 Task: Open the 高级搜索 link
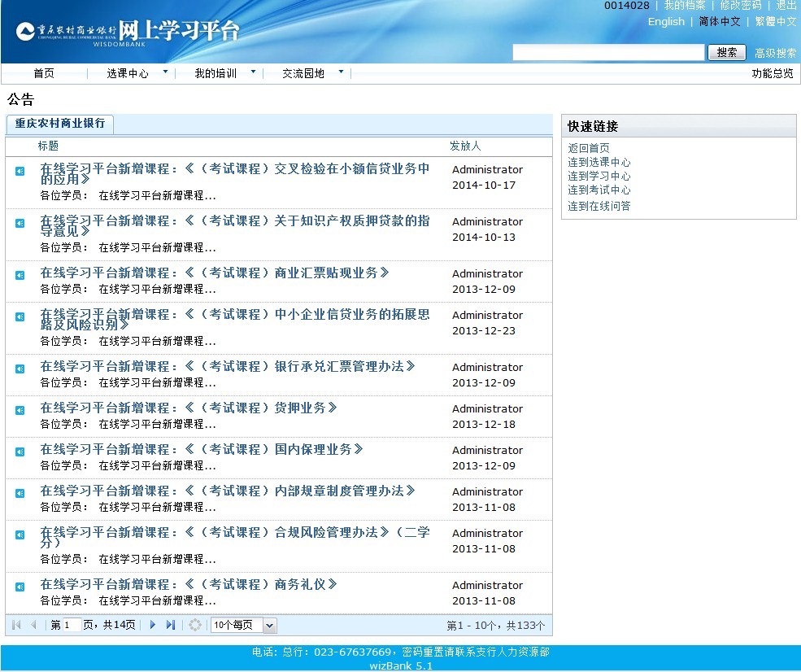click(x=775, y=53)
